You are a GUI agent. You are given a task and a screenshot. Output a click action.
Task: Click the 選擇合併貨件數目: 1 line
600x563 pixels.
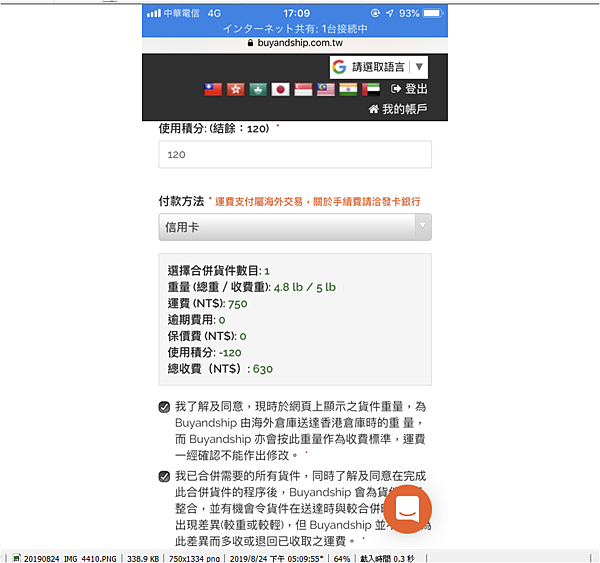(x=218, y=271)
